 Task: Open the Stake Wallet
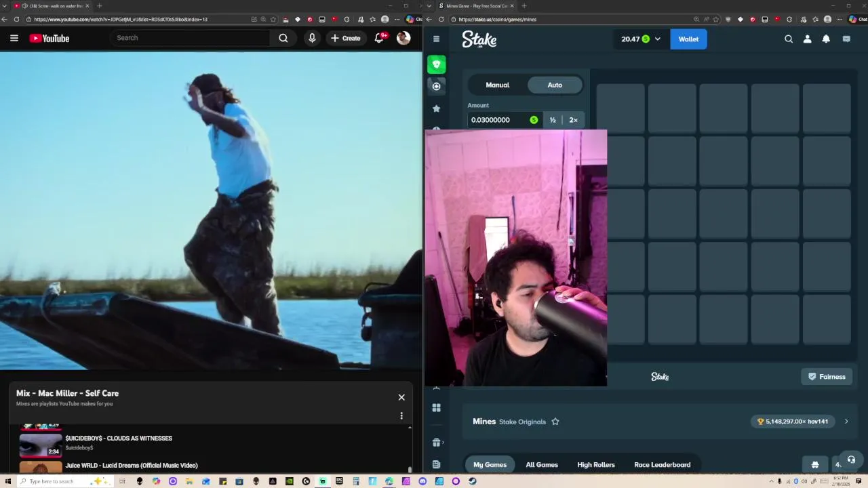688,39
